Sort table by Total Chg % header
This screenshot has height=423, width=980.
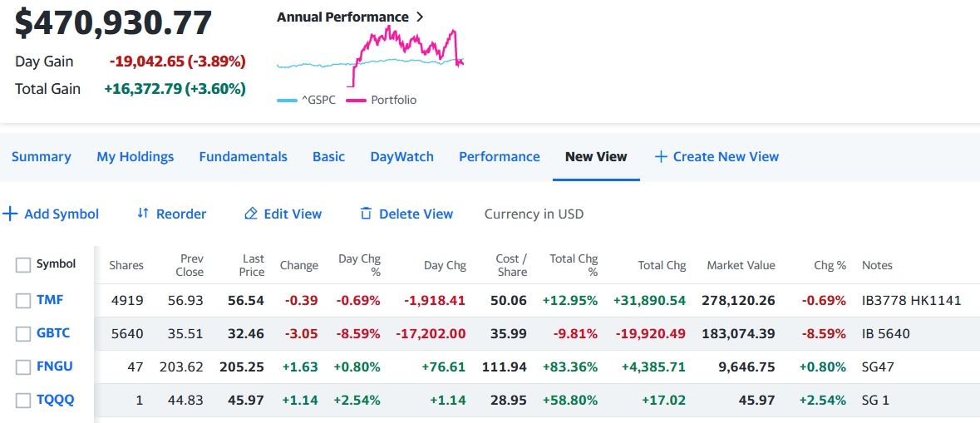point(574,265)
